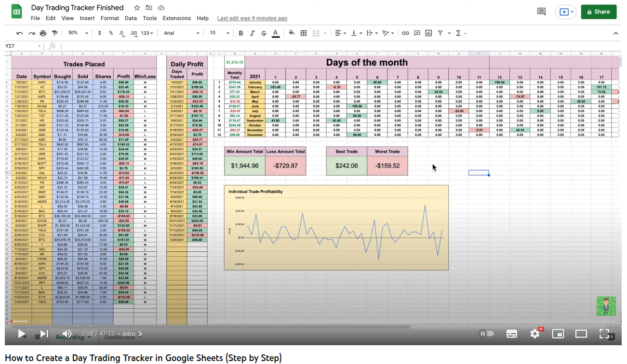Open the text wrapping dropdown
Image resolution: width=627 pixels, height=364 pixels.
click(x=372, y=33)
